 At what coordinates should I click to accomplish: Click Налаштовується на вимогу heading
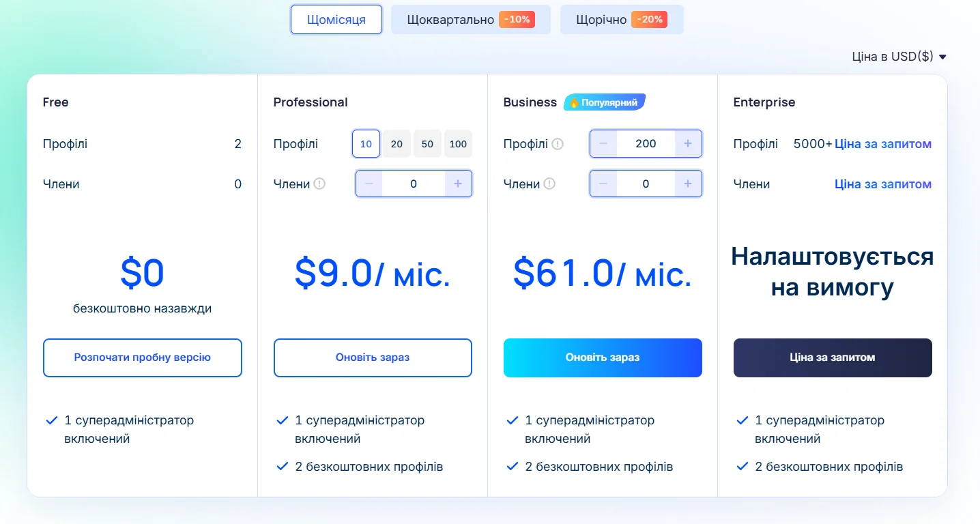(833, 272)
